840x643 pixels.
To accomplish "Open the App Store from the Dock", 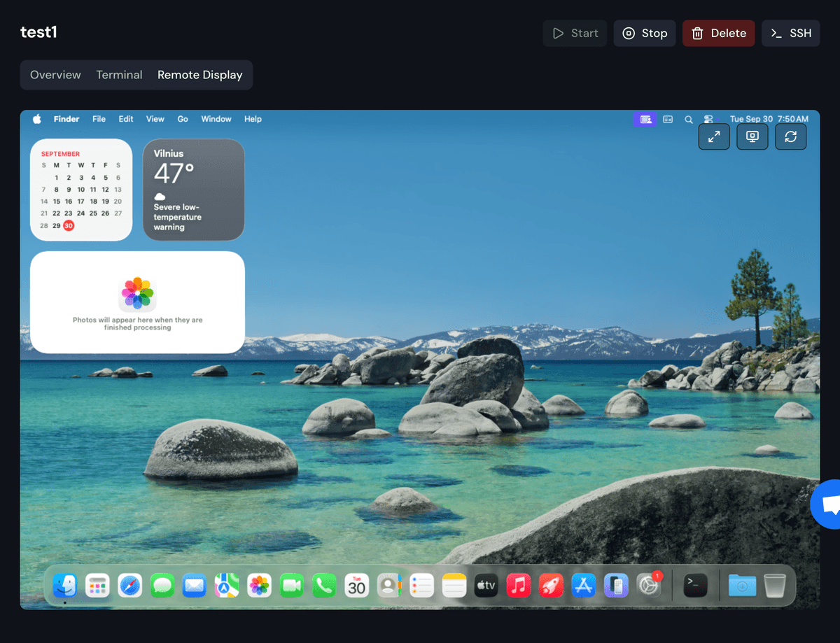I will click(x=584, y=585).
